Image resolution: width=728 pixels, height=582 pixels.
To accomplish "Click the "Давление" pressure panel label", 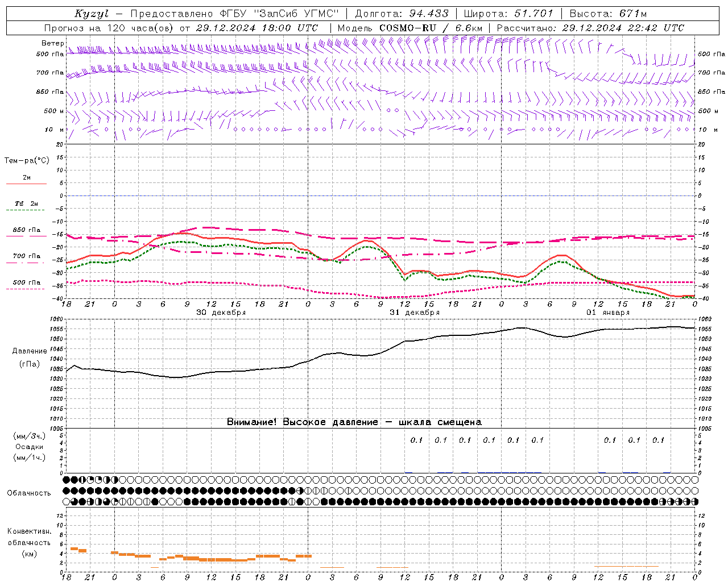I will [30, 351].
